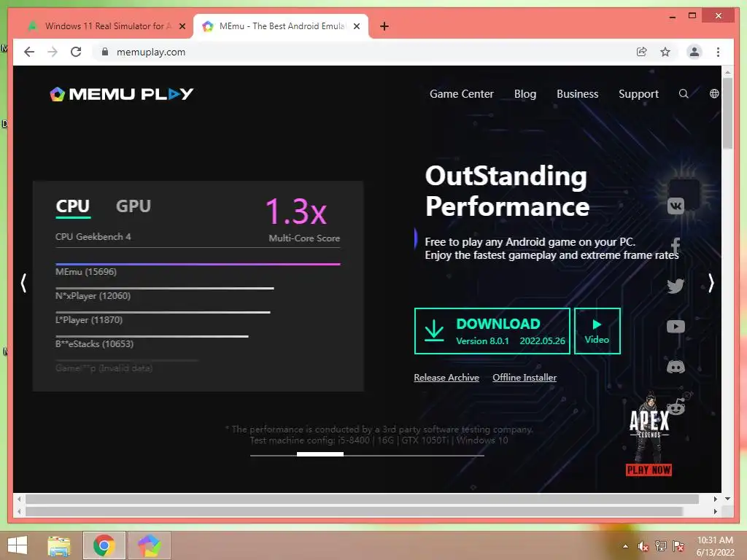Go to next carousel slide
The width and height of the screenshot is (747, 560).
coord(711,283)
